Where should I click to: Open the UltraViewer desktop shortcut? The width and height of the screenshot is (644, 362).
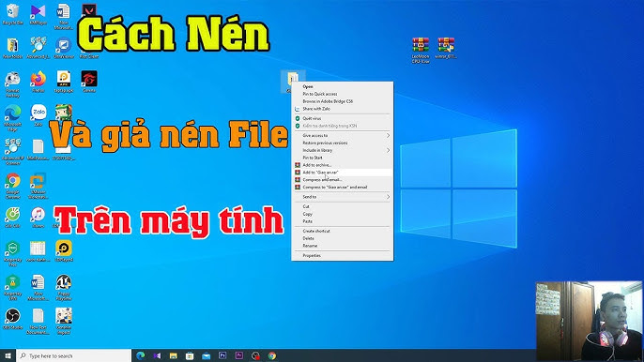tap(64, 48)
